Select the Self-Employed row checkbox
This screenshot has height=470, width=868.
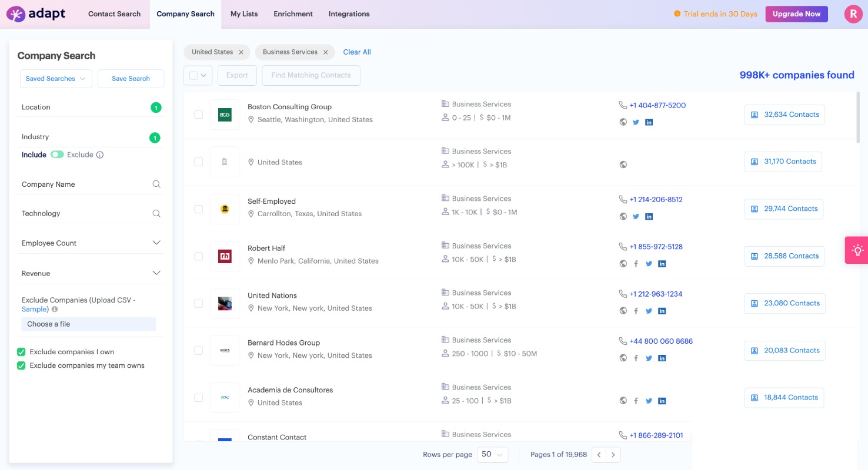[x=199, y=209]
